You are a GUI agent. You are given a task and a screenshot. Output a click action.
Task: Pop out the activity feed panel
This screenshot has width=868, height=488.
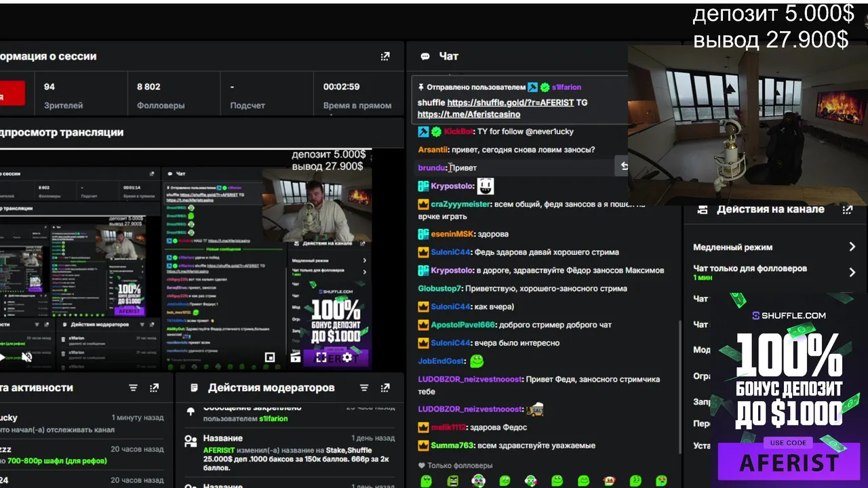(x=154, y=388)
